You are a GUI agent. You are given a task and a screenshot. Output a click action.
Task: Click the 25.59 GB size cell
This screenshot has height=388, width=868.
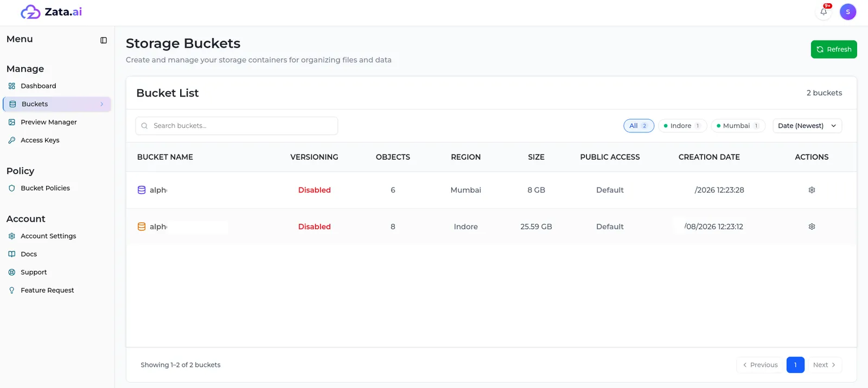536,227
